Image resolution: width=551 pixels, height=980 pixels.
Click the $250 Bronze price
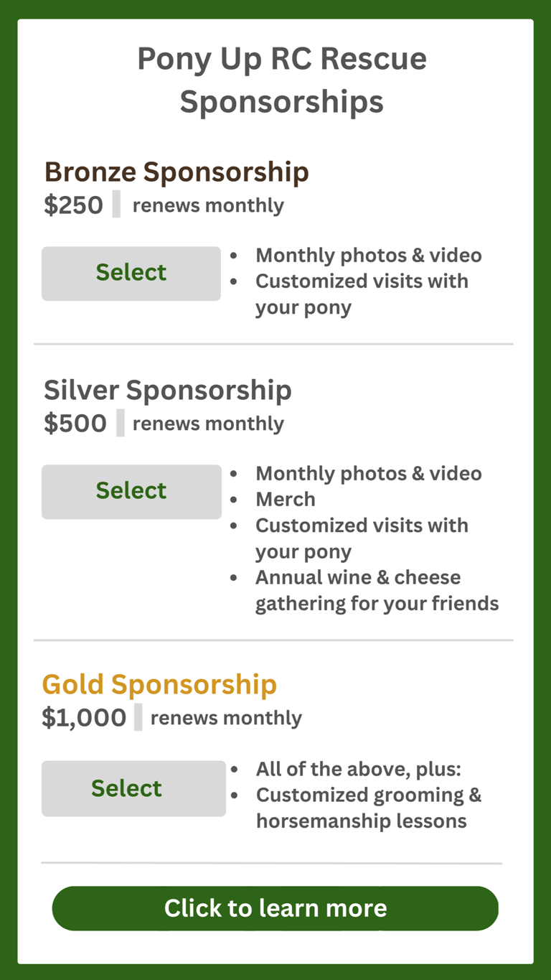[x=73, y=205]
